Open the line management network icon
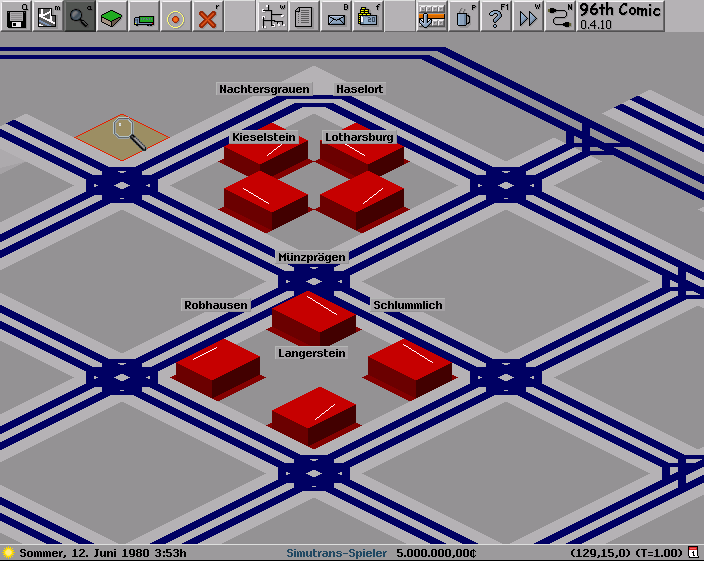 click(x=272, y=16)
